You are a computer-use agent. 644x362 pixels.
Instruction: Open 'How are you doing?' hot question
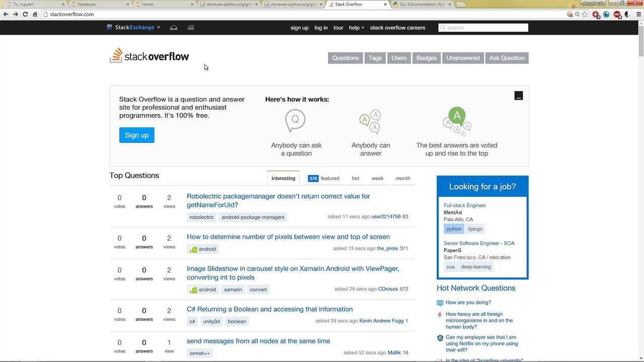[x=468, y=302]
